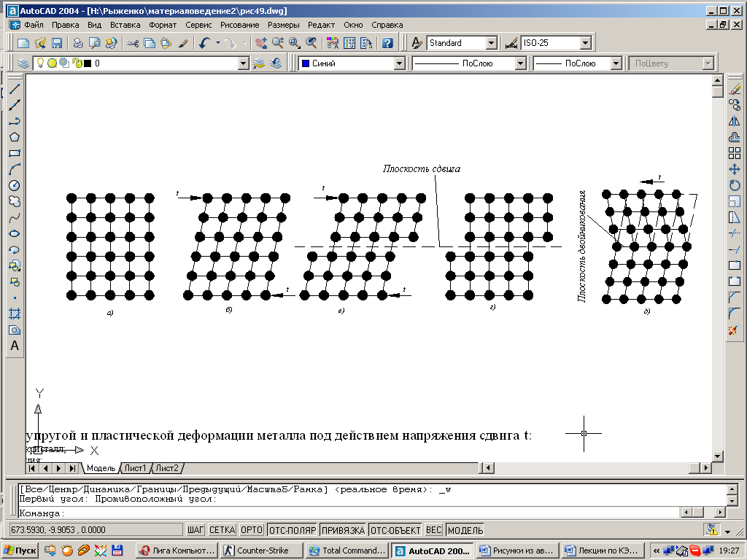Open the Properties palette icon

click(333, 43)
